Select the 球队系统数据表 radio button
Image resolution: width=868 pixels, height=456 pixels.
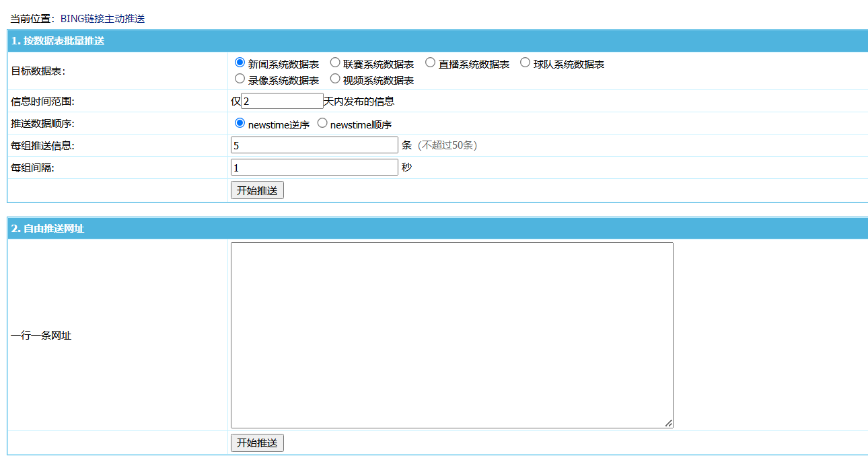pos(525,62)
